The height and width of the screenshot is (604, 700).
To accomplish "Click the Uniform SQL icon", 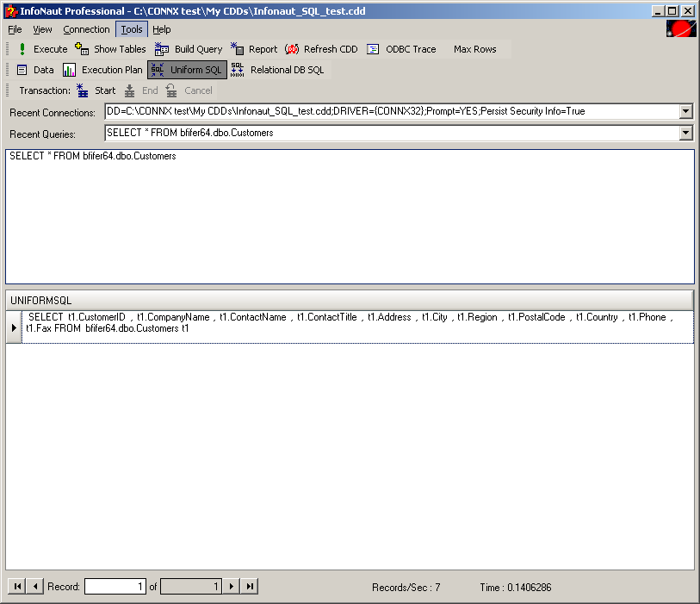I will [x=158, y=70].
